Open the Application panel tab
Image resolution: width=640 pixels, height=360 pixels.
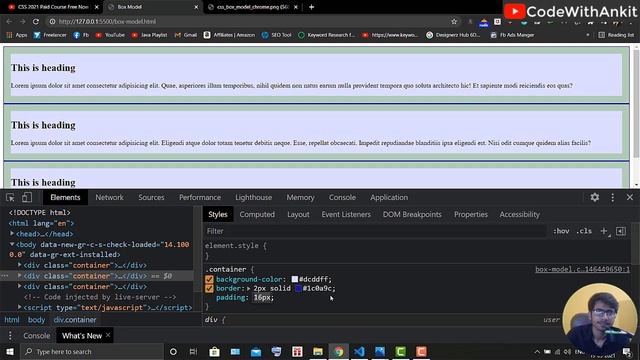coord(389,198)
